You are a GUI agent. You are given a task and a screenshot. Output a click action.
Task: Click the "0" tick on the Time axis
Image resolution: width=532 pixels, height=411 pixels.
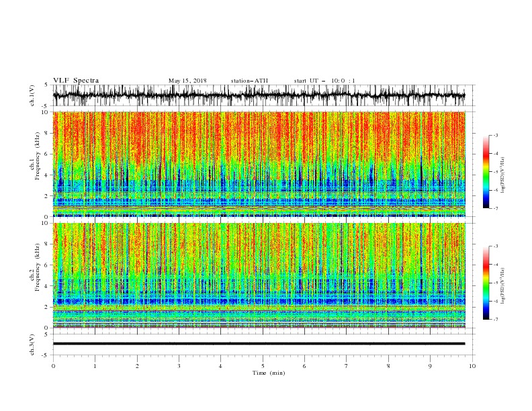pos(53,366)
